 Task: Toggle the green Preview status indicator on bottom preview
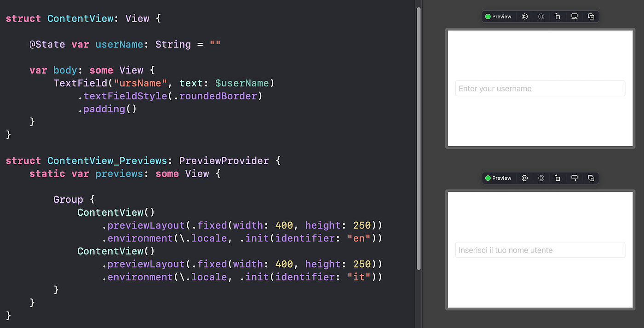coord(488,178)
